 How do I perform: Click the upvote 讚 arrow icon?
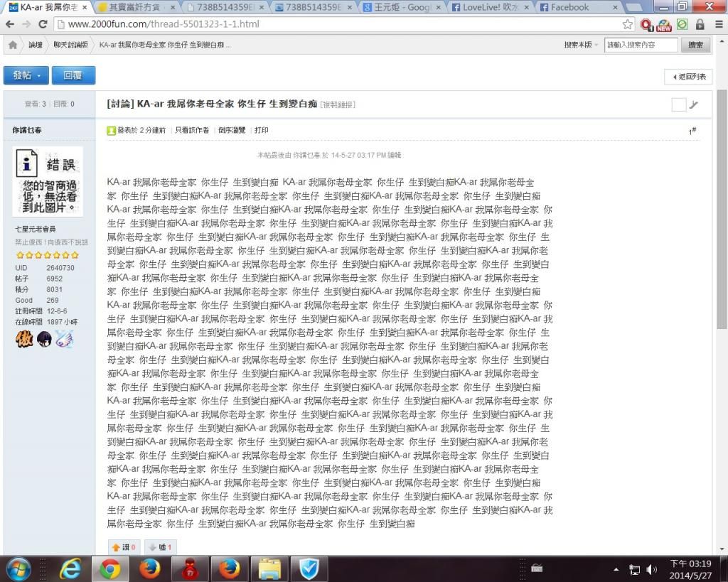click(x=117, y=547)
